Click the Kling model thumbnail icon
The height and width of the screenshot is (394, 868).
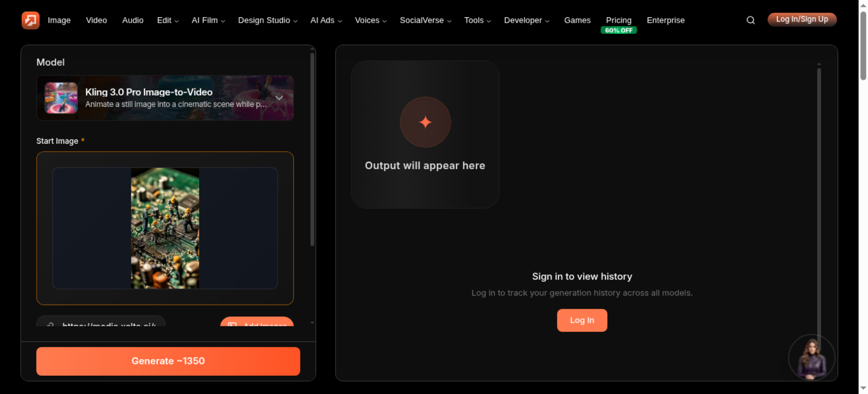click(61, 98)
